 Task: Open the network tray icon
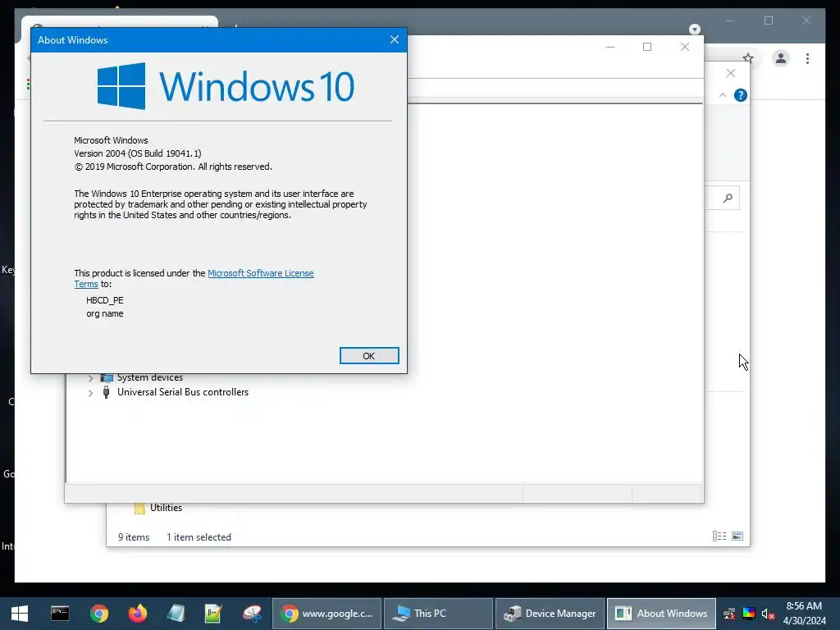click(729, 614)
